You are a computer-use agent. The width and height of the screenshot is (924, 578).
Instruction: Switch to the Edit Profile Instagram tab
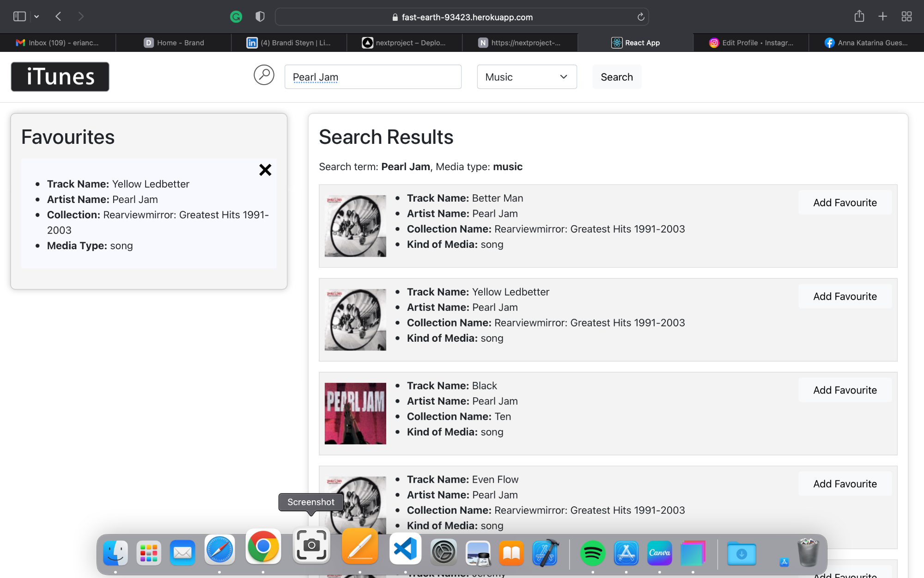tap(751, 43)
